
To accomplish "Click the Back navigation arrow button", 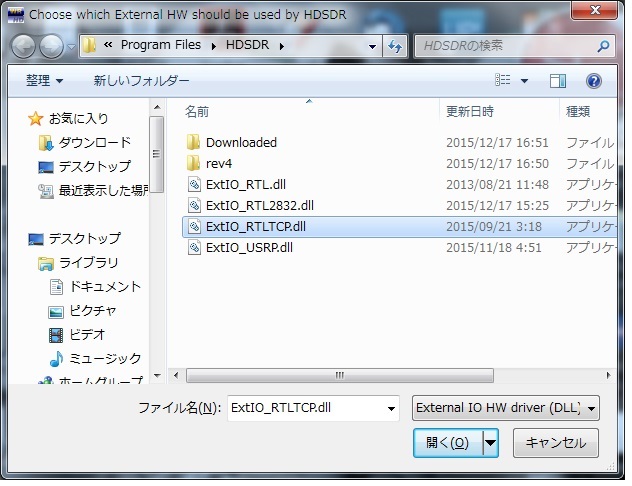I will pos(23,46).
